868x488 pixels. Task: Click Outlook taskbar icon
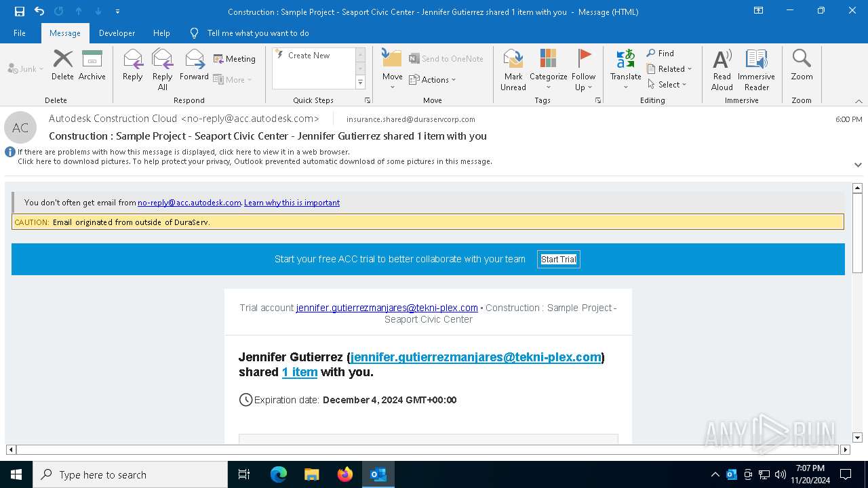click(378, 474)
